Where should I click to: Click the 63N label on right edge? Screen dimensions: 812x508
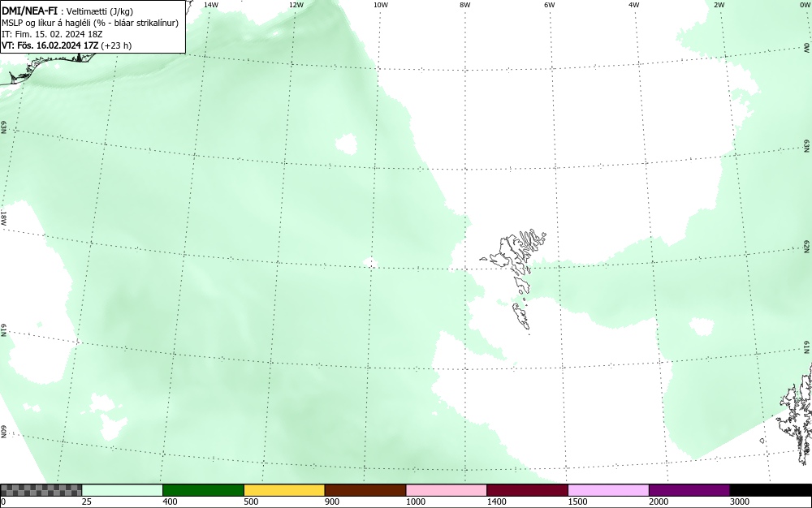tap(807, 146)
